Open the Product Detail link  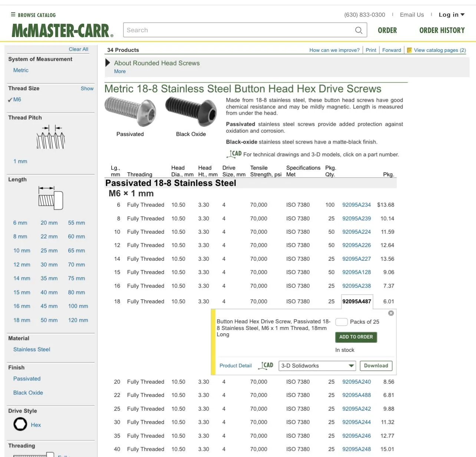tap(235, 366)
